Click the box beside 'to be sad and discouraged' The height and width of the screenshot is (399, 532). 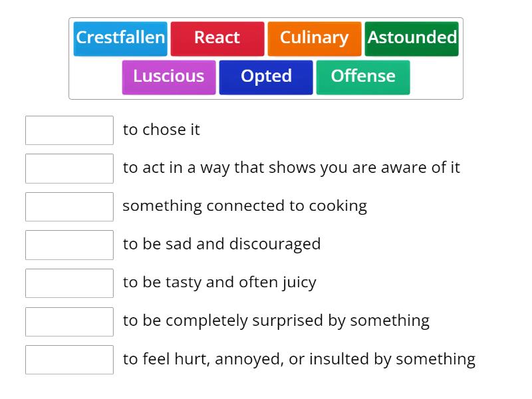(x=69, y=245)
